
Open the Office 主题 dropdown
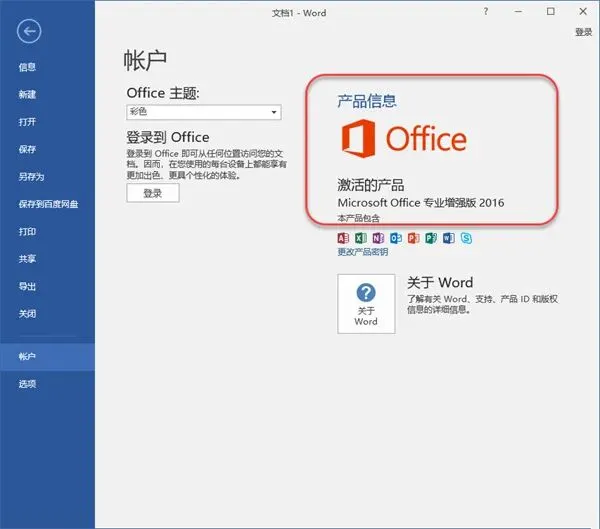pyautogui.click(x=204, y=112)
